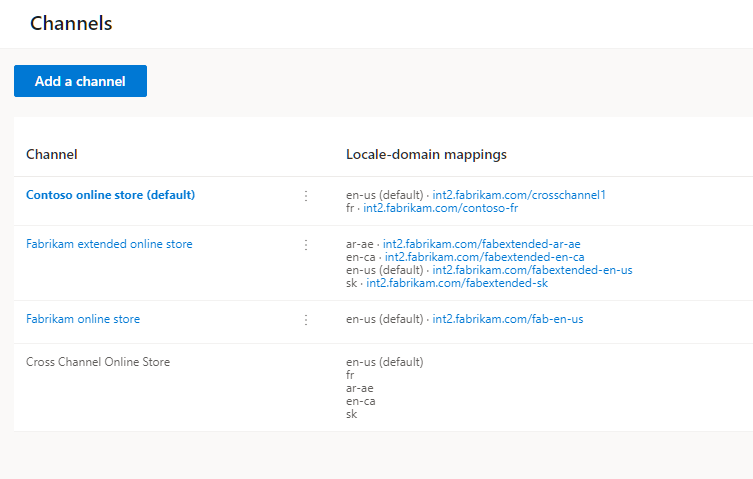Select the sk locale under Cross Channel Online Store
The width and height of the screenshot is (753, 479).
click(352, 414)
